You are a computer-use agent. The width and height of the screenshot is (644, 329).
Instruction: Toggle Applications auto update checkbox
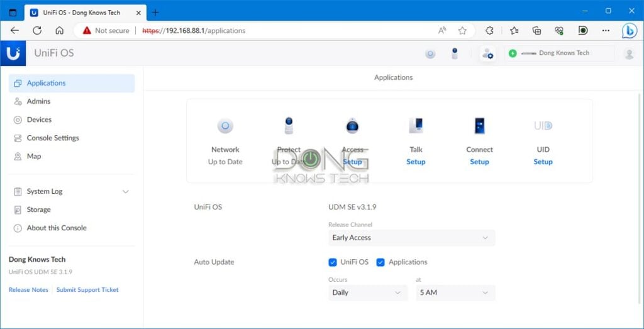[380, 262]
